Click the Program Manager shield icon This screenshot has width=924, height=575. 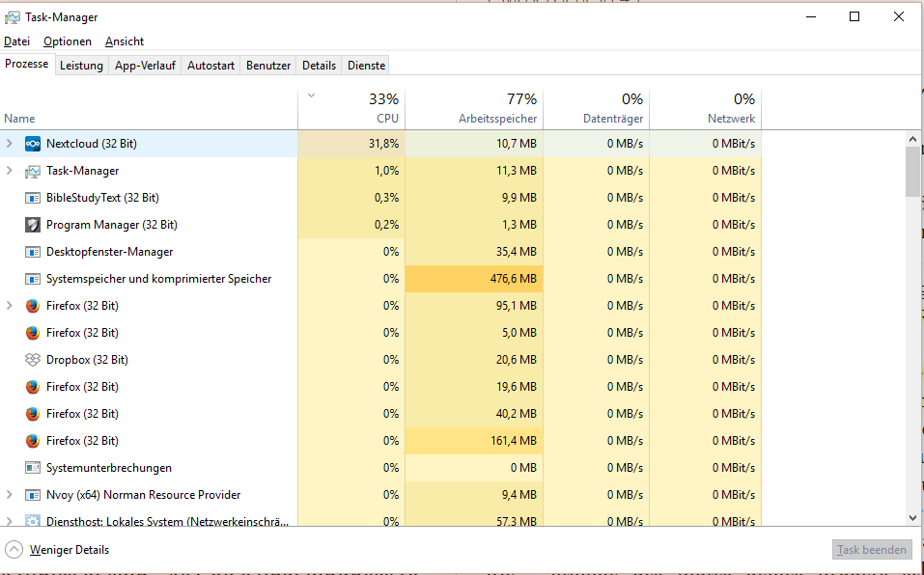click(33, 225)
